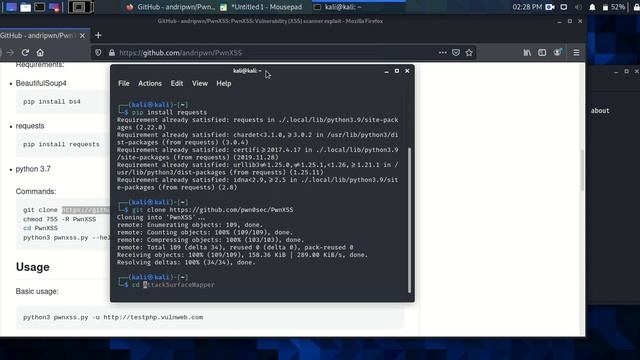
Task: Open the terminal Edit menu
Action: (x=177, y=83)
